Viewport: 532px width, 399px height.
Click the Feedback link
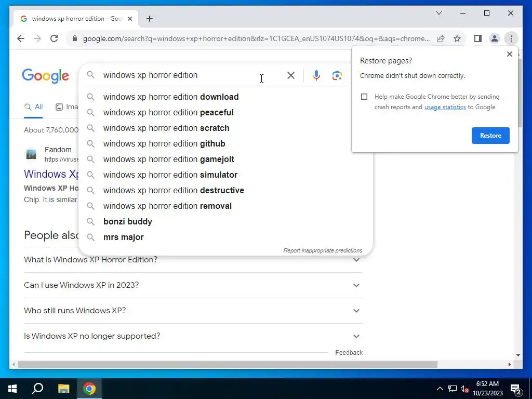click(x=349, y=353)
